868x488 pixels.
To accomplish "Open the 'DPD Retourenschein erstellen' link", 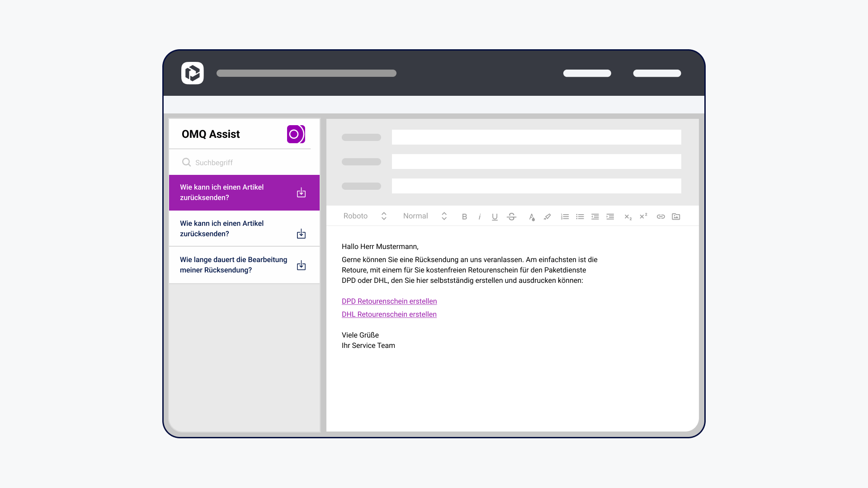I will point(389,301).
